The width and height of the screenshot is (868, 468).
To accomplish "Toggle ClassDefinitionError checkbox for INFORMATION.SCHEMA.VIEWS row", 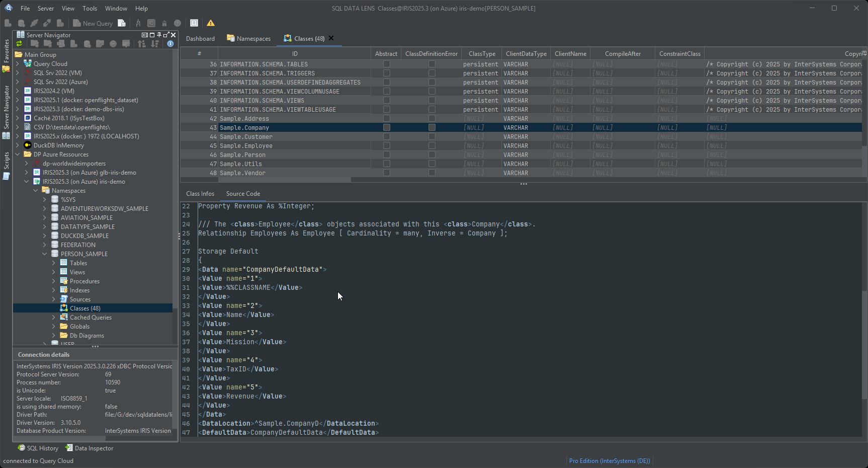I will click(431, 101).
